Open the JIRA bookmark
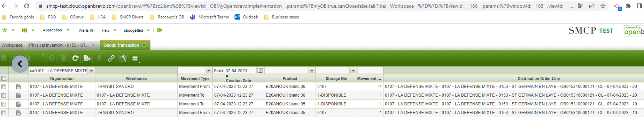644x126 pixels. click(98, 17)
